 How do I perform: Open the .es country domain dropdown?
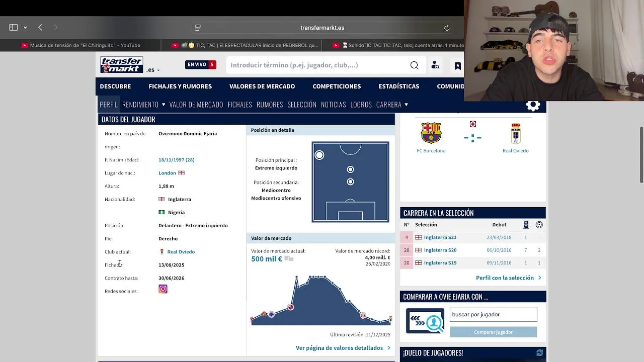coord(153,70)
